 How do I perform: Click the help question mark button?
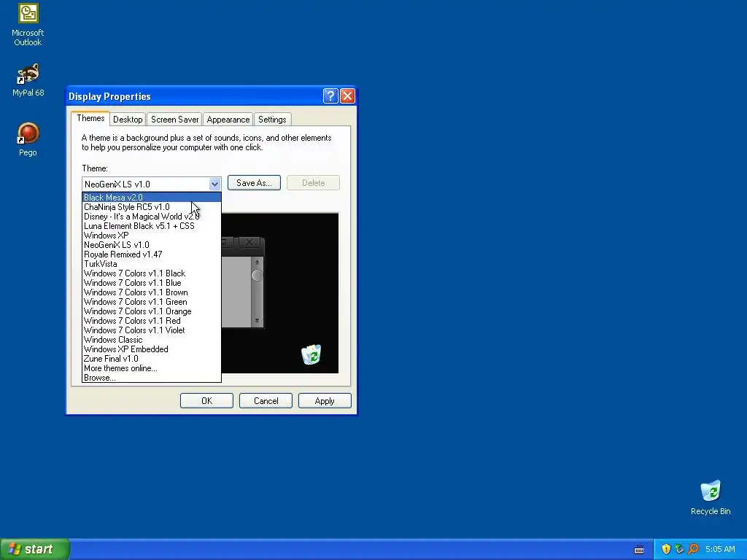click(x=330, y=96)
